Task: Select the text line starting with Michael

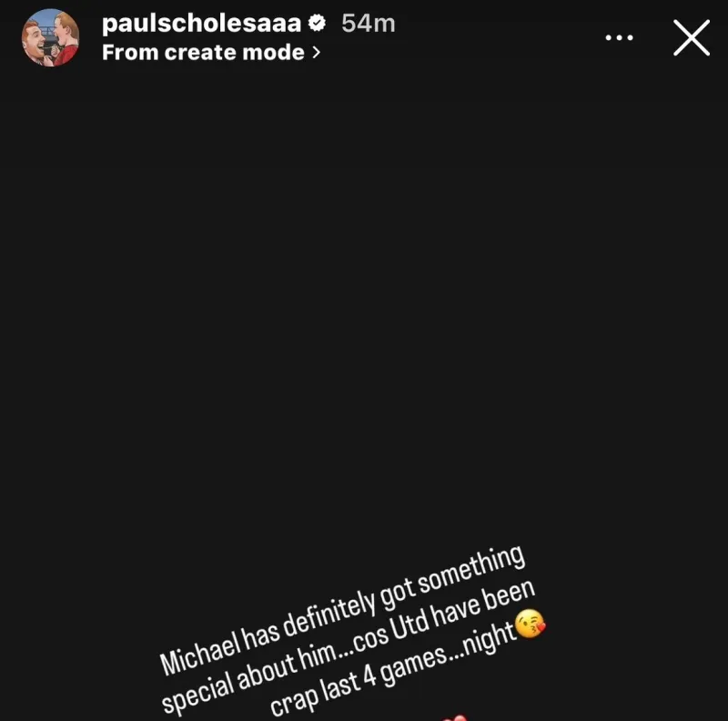Action: pyautogui.click(x=343, y=610)
